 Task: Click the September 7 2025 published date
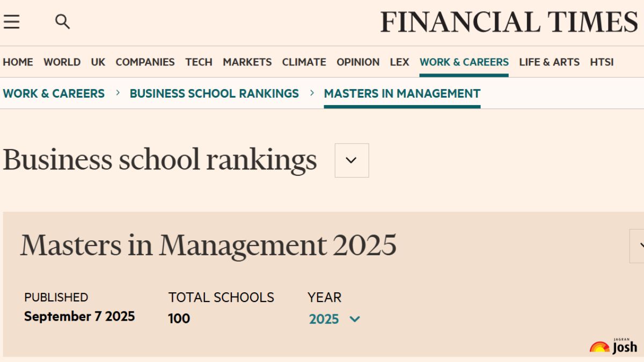pos(79,316)
